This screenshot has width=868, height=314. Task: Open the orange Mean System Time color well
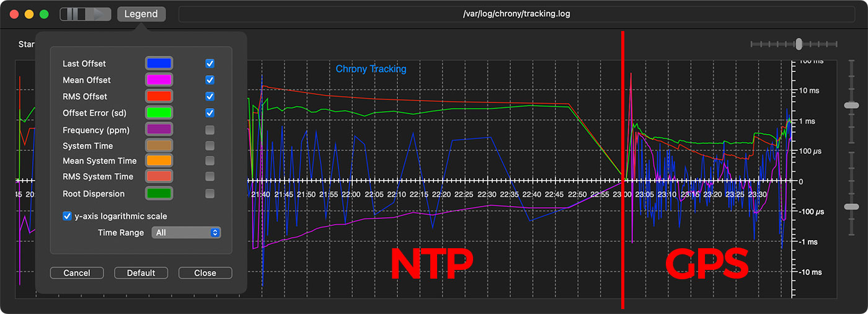pyautogui.click(x=159, y=161)
